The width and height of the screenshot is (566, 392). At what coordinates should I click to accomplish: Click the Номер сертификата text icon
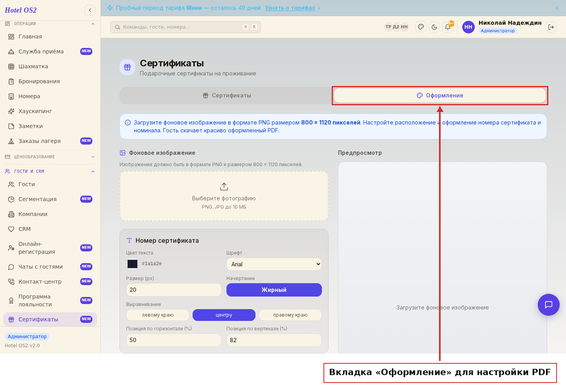(129, 240)
